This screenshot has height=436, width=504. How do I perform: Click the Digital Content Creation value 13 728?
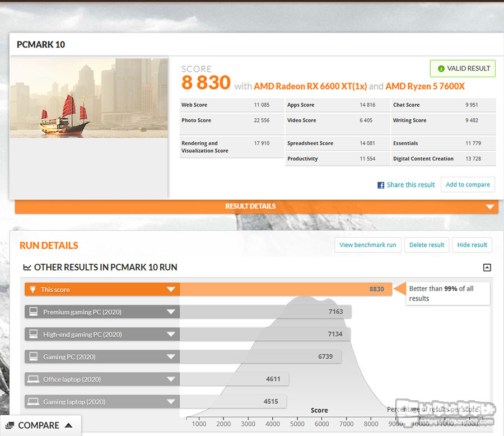click(x=473, y=158)
